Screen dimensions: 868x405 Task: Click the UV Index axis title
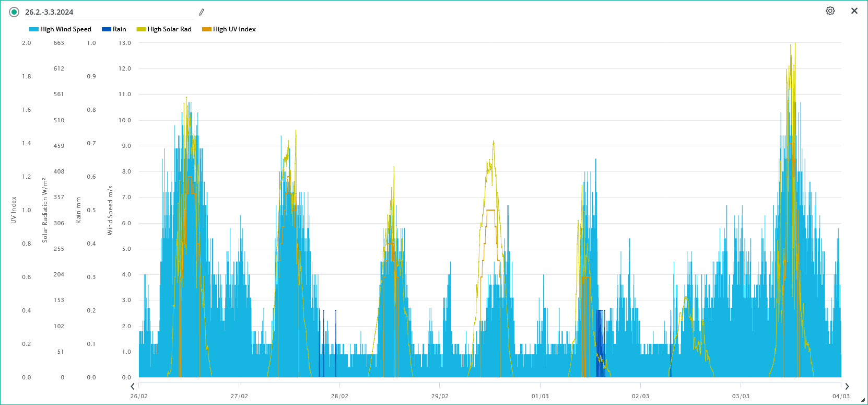14,210
